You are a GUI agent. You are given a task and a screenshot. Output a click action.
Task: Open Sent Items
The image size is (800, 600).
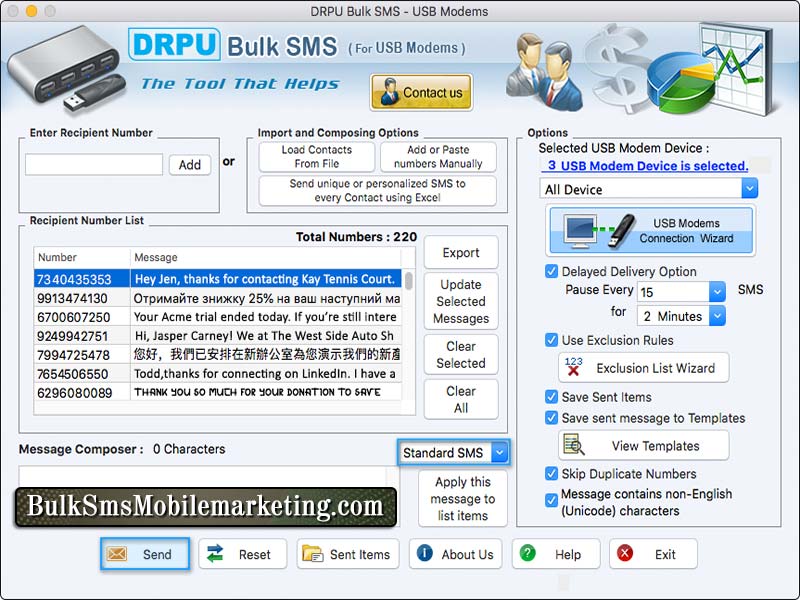pos(347,554)
